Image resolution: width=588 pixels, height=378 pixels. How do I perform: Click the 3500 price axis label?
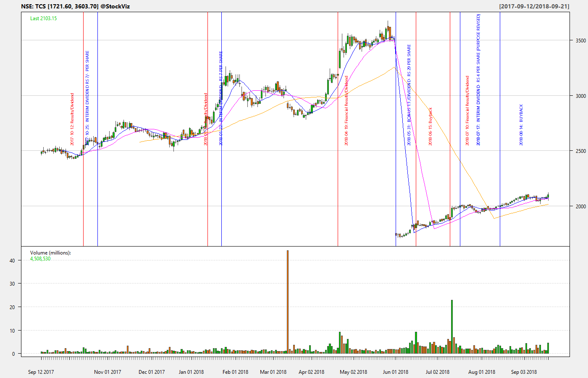pyautogui.click(x=580, y=41)
